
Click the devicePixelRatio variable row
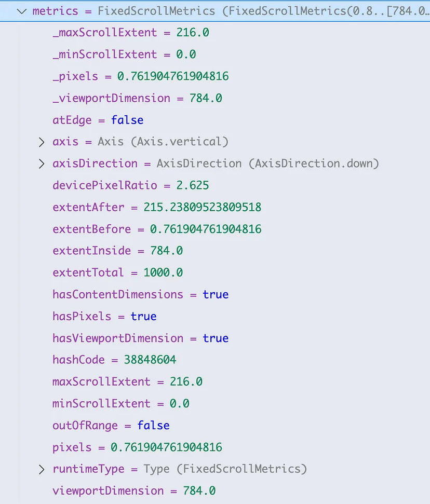(x=131, y=185)
